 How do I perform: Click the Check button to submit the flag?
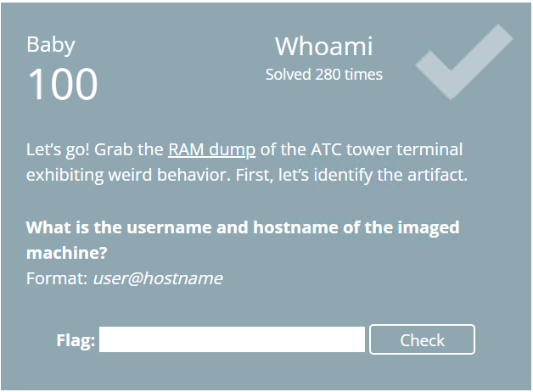point(422,339)
